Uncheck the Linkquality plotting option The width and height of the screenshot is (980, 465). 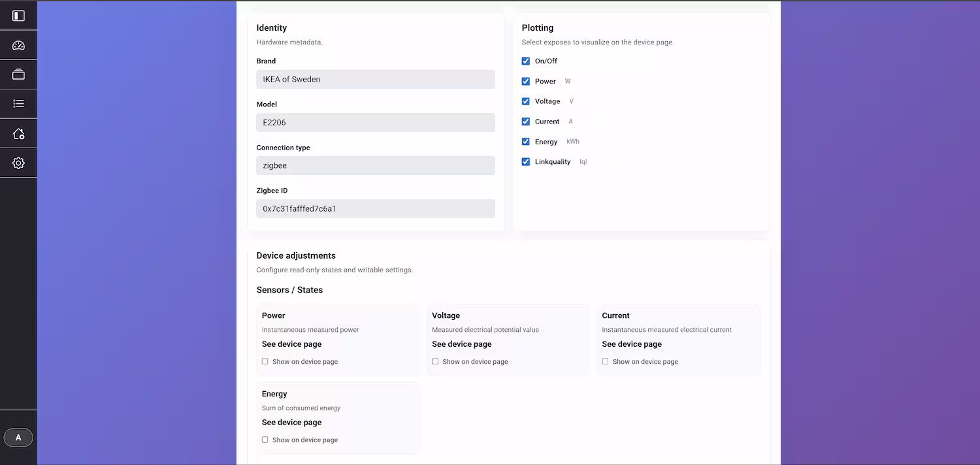coord(526,161)
